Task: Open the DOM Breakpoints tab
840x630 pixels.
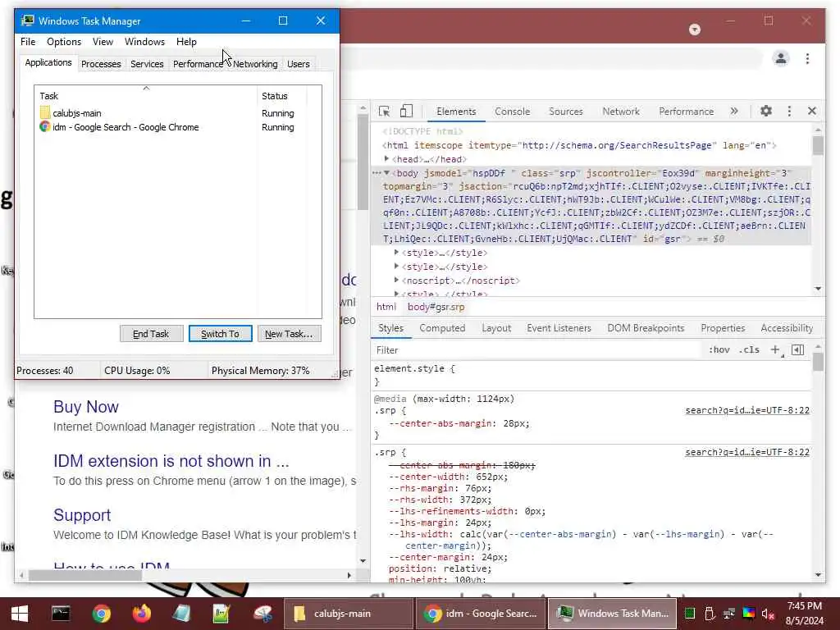Action: coord(646,328)
